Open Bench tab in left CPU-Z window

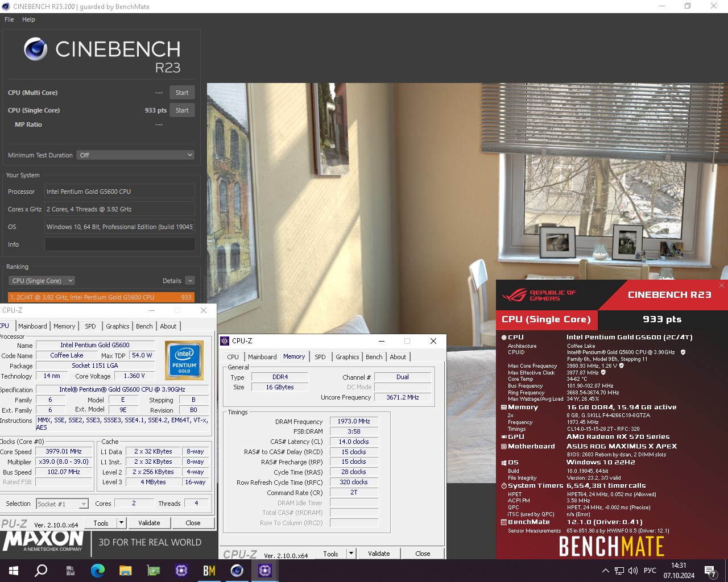pyautogui.click(x=144, y=326)
